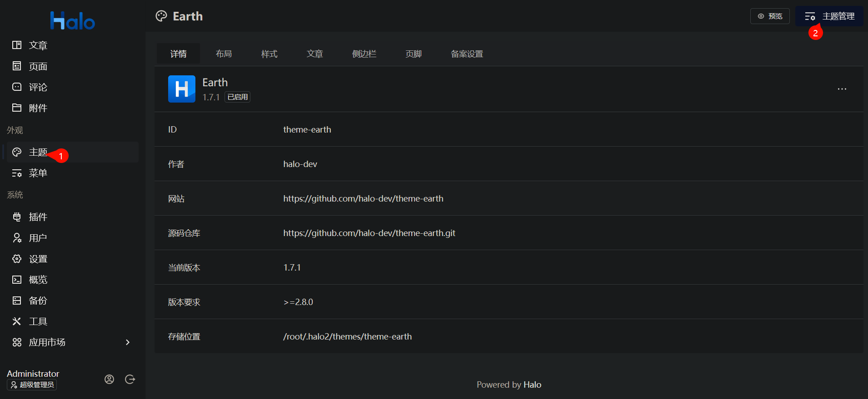
Task: Click the 备份 sidebar label
Action: click(38, 300)
